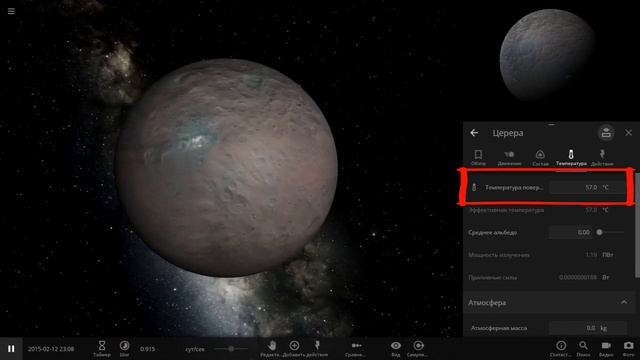Open the hamburger main menu
Image resolution: width=640 pixels, height=360 pixels.
[11, 11]
